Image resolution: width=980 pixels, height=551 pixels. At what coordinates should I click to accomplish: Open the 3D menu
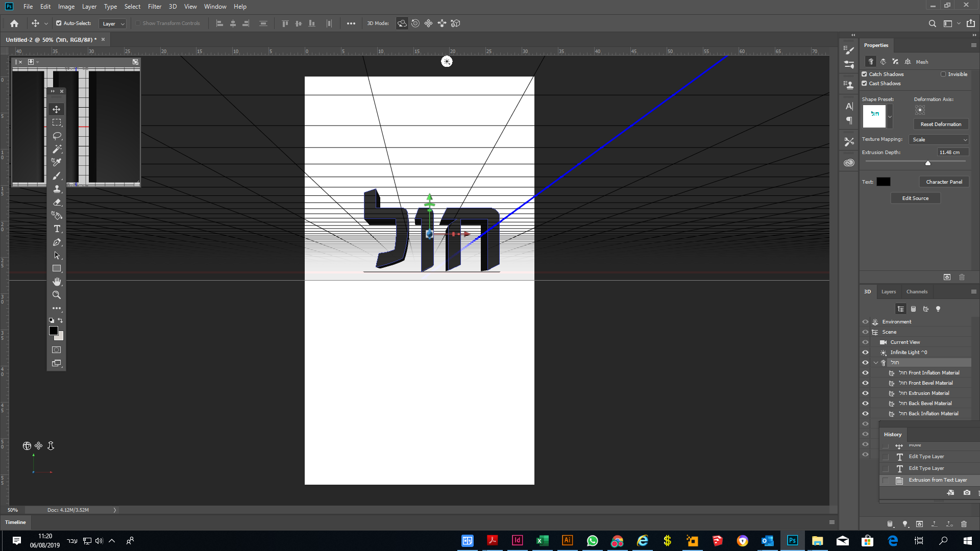(172, 7)
